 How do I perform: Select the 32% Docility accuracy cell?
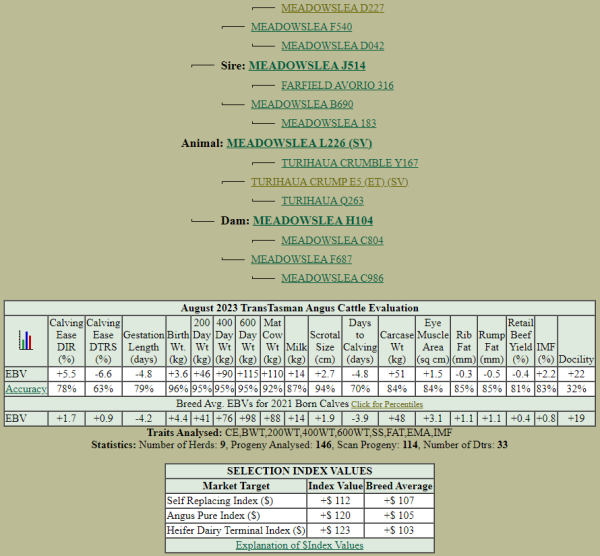point(576,389)
